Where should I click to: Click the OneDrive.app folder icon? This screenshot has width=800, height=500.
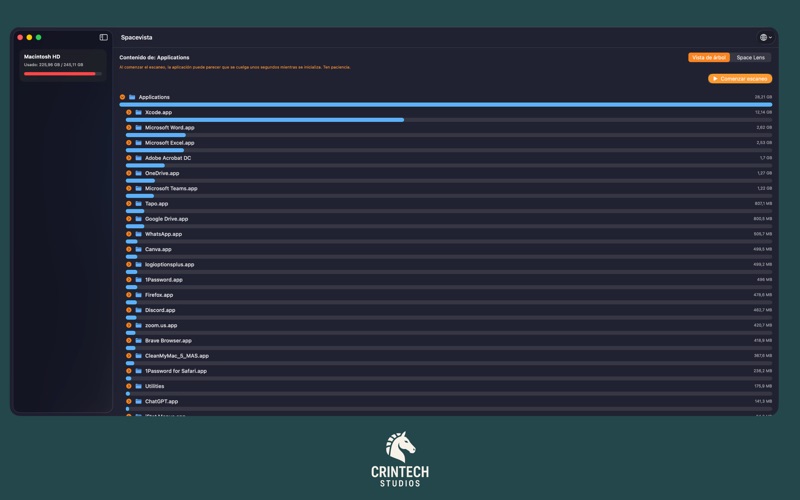pyautogui.click(x=138, y=173)
